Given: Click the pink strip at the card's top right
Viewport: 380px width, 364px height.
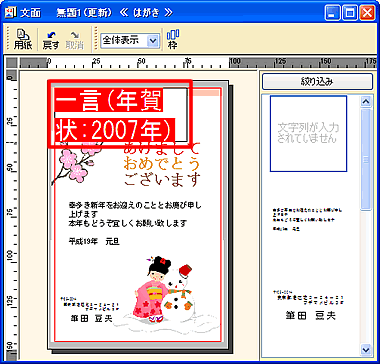Looking at the screenshot, I should 206,93.
